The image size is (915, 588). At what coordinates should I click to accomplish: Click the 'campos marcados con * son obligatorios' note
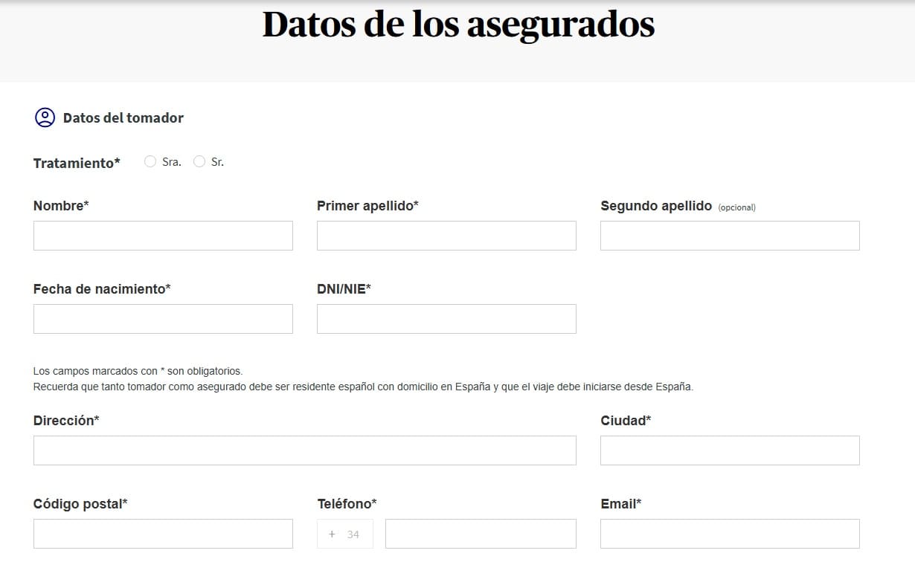(x=138, y=371)
